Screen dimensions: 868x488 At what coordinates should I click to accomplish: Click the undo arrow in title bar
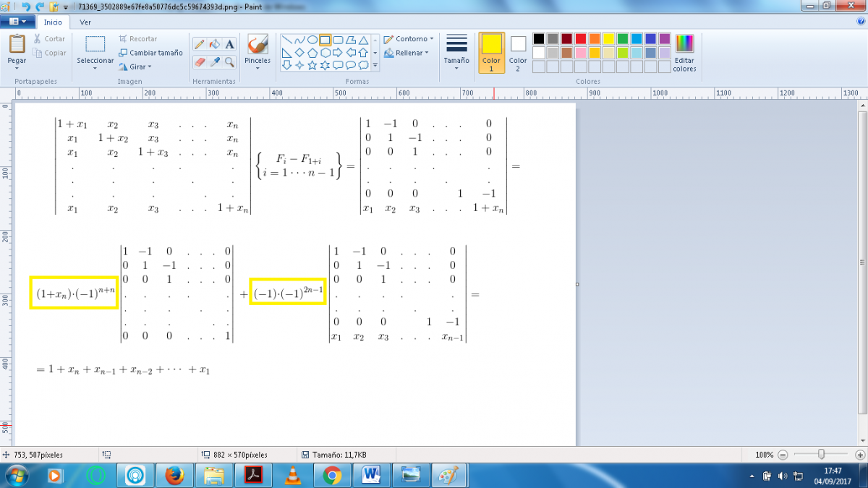pyautogui.click(x=27, y=7)
